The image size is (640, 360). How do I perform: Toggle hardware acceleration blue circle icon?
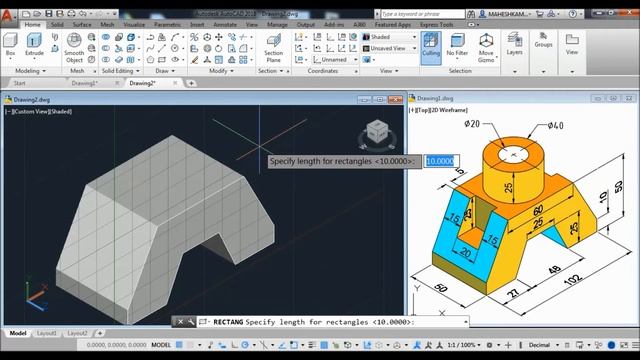tap(611, 345)
